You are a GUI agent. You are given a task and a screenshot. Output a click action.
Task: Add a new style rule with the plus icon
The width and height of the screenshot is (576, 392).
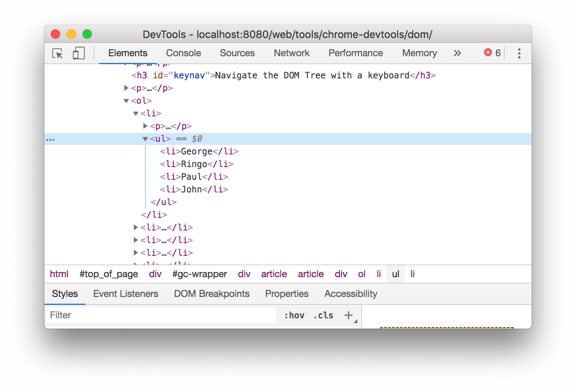349,315
